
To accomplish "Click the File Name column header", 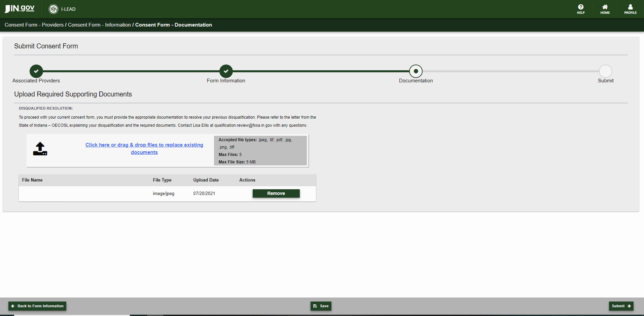I will (x=32, y=180).
